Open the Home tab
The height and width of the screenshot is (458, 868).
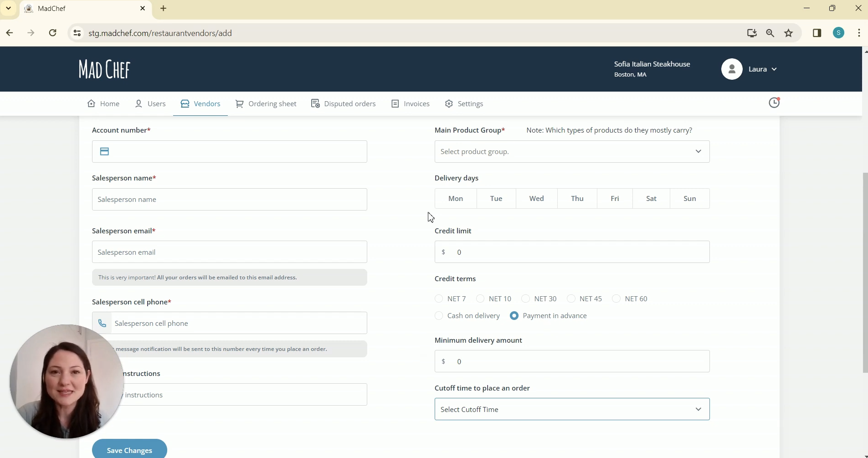coord(104,104)
